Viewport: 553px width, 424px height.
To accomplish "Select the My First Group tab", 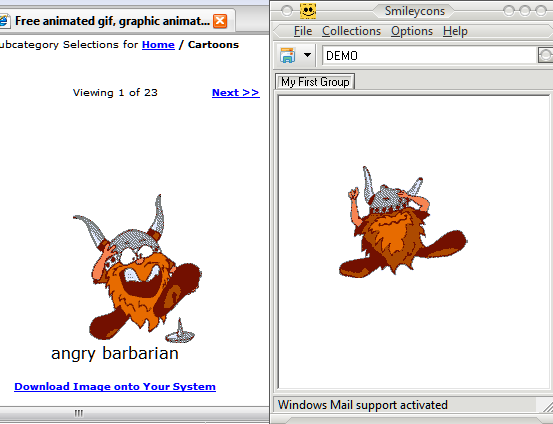I will tap(315, 82).
